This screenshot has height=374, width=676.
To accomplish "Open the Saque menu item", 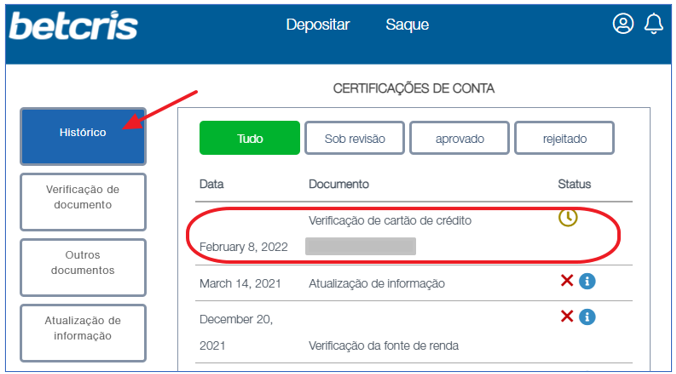I will pyautogui.click(x=407, y=25).
